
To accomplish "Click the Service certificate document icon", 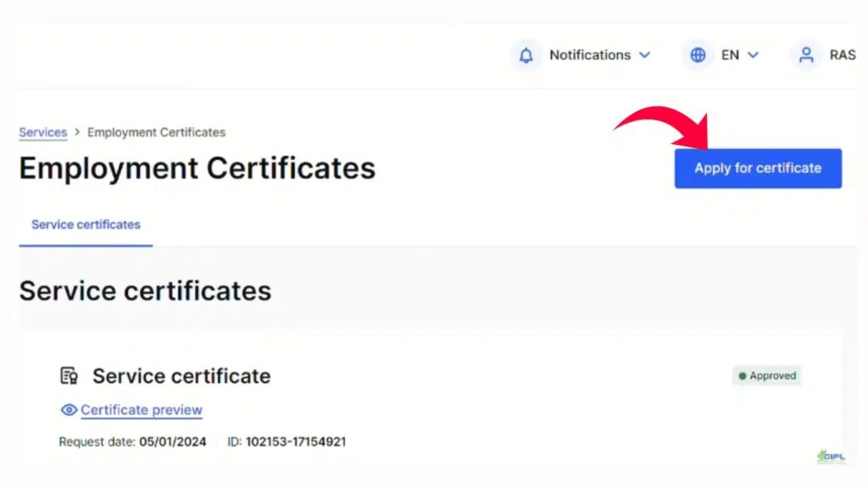I will [x=69, y=375].
